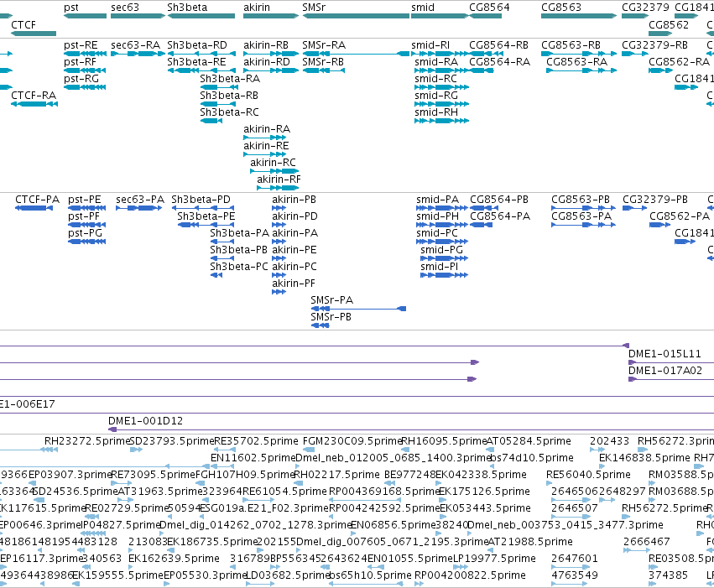Select the sec63-RA transcript label

pyautogui.click(x=135, y=45)
